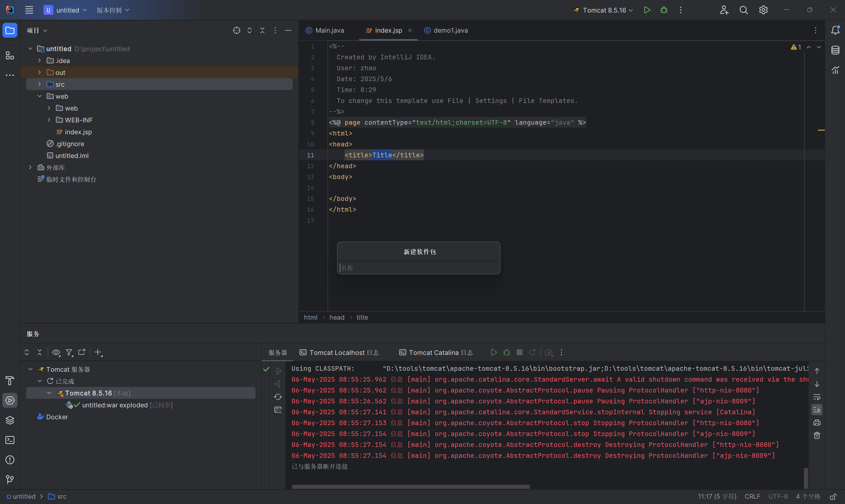The image size is (845, 504).
Task: Hide the project panel
Action: tap(288, 30)
